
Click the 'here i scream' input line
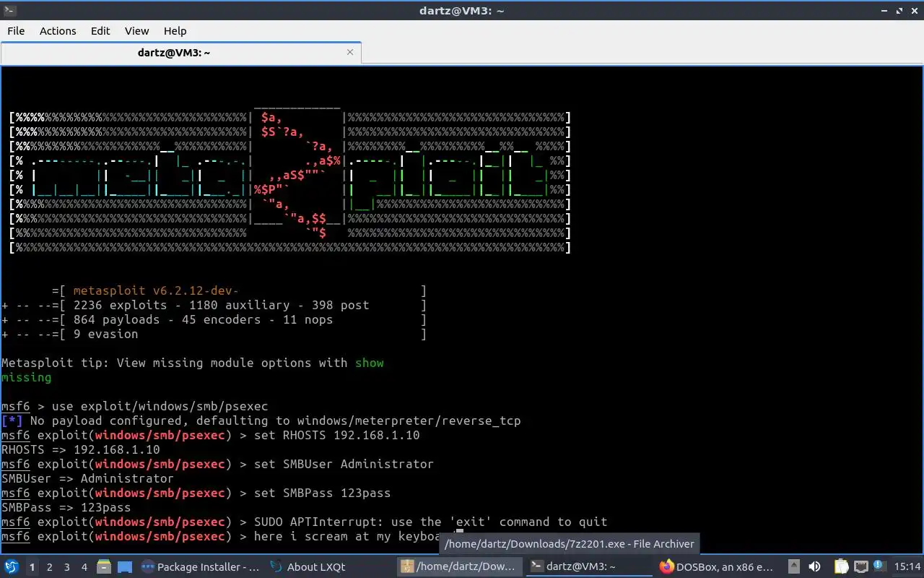point(232,536)
